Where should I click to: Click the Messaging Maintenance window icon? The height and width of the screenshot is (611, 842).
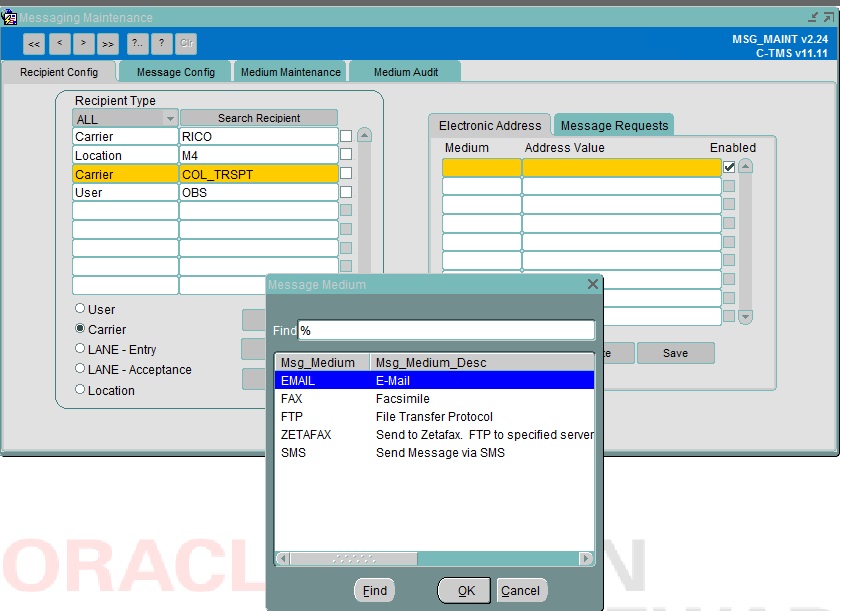(x=9, y=18)
